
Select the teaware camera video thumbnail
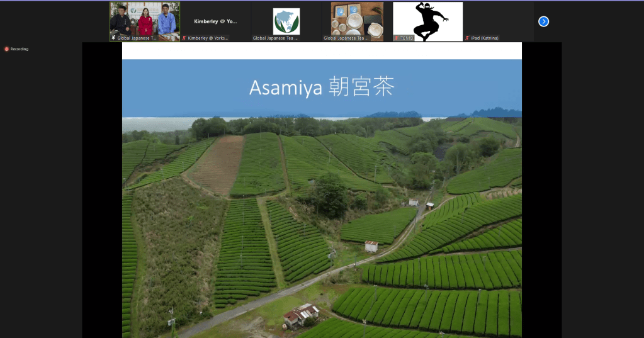click(x=357, y=19)
